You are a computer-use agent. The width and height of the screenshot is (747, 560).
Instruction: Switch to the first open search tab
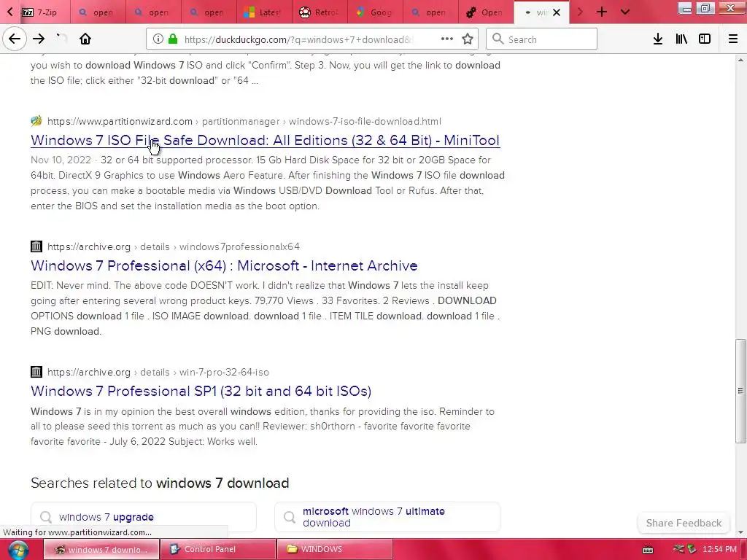pyautogui.click(x=98, y=12)
